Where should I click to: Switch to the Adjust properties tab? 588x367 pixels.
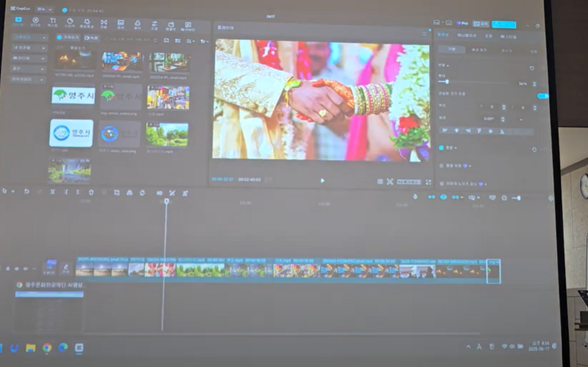click(x=488, y=36)
